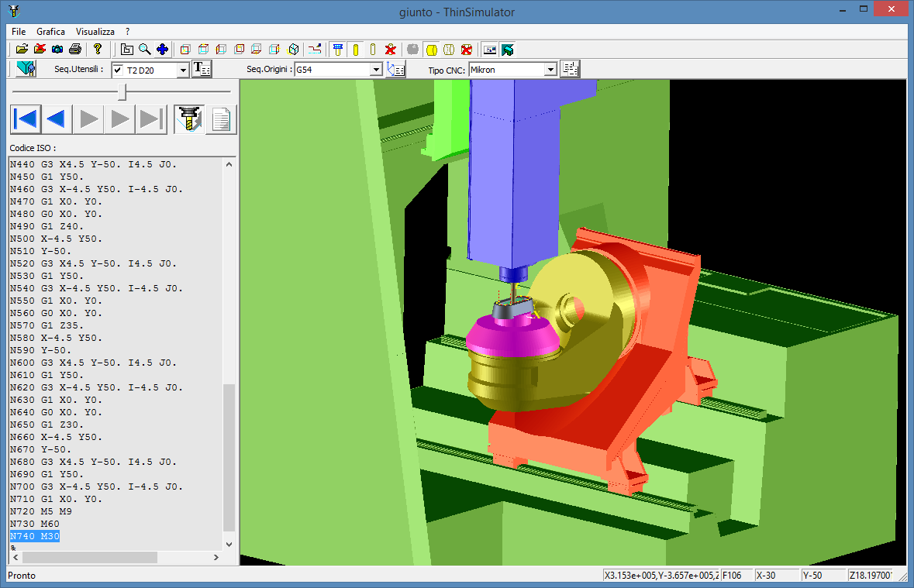Open the Visualizza menu
Image resolution: width=914 pixels, height=588 pixels.
coord(95,32)
